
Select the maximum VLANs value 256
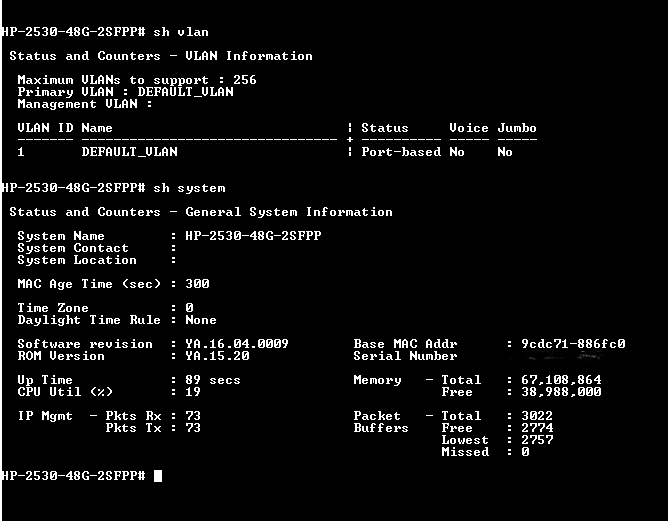(245, 80)
